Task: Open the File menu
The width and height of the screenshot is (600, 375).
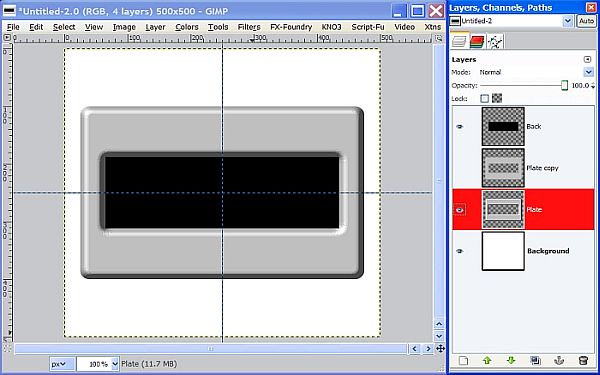Action: 13,27
